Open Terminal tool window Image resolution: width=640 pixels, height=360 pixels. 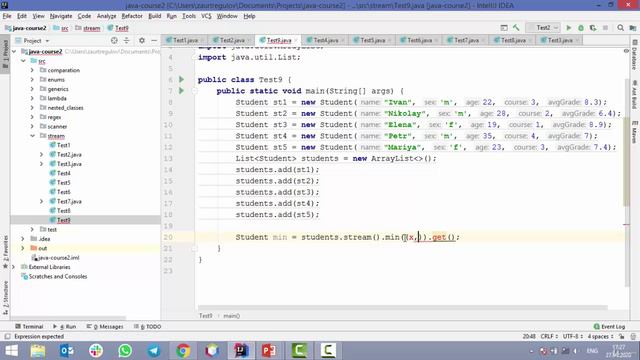point(29,327)
